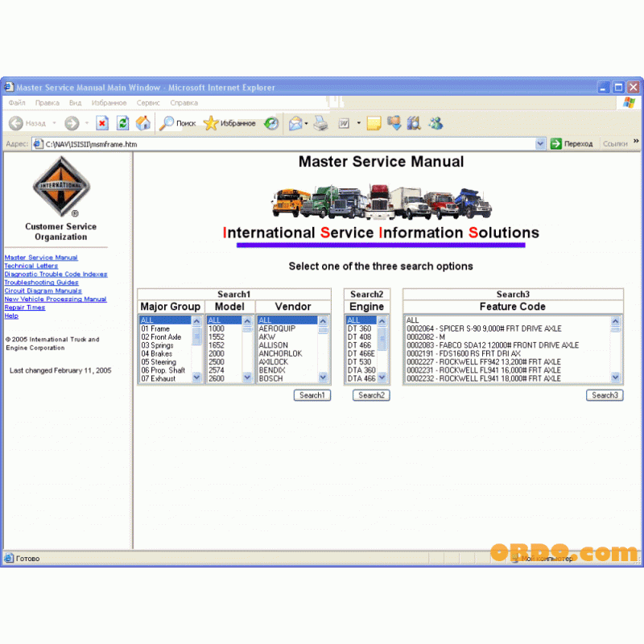Open New Vehicle Processing Manual link

(x=56, y=299)
